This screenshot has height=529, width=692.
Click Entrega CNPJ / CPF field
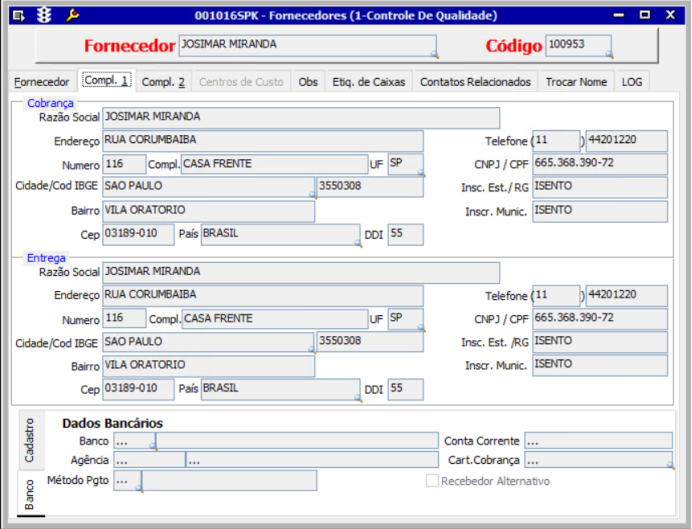click(x=600, y=319)
